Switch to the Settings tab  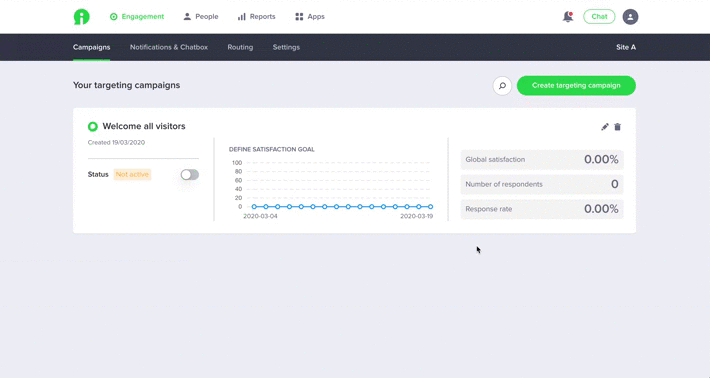286,47
